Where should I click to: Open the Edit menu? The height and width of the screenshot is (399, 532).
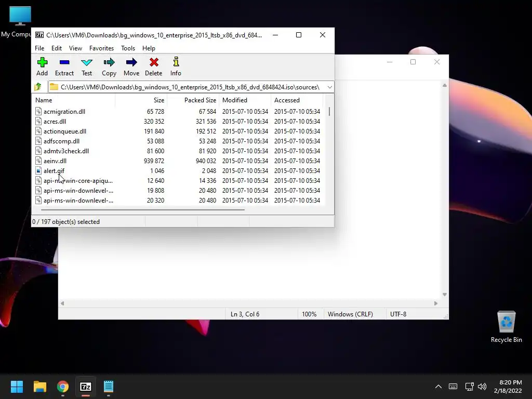pyautogui.click(x=56, y=48)
